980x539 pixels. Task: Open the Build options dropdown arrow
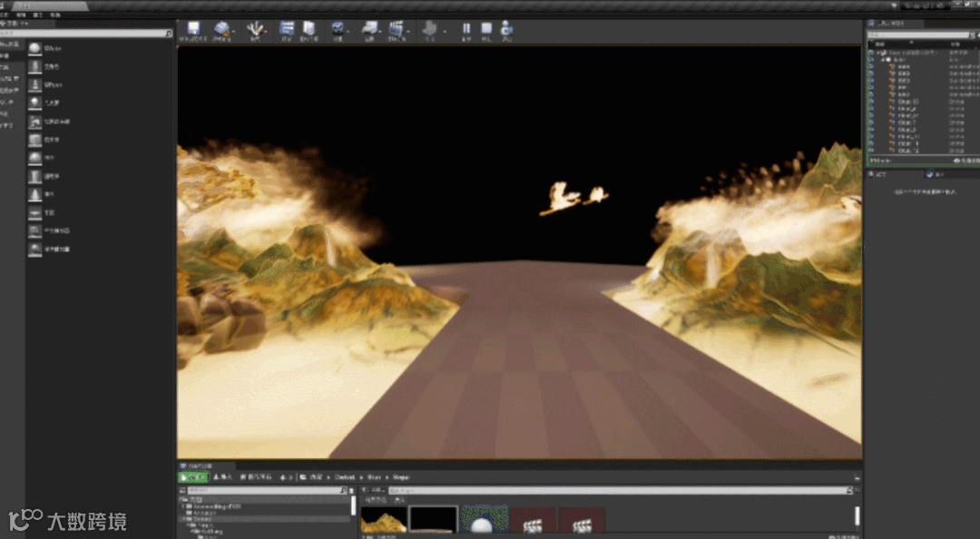coord(445,30)
